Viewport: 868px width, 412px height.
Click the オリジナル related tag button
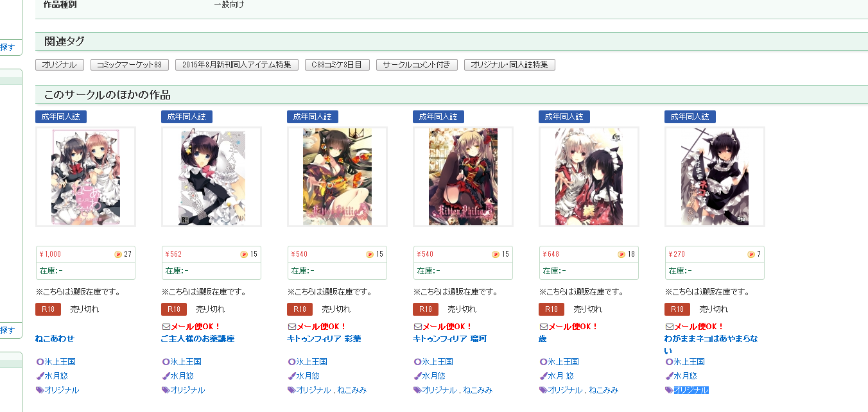point(60,65)
